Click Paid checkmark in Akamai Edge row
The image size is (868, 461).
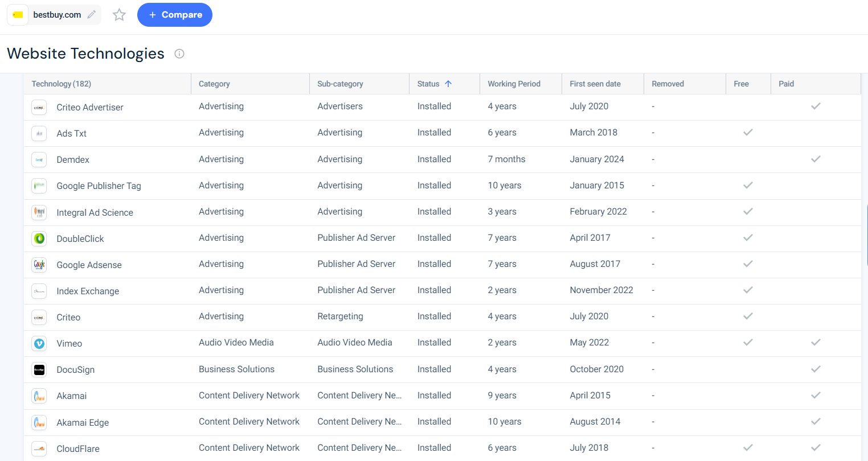coord(816,421)
